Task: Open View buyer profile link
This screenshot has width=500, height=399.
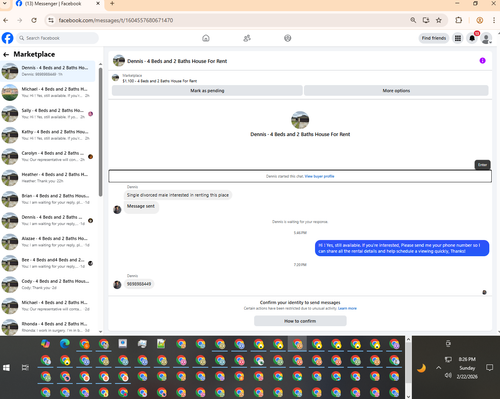Action: click(x=319, y=176)
